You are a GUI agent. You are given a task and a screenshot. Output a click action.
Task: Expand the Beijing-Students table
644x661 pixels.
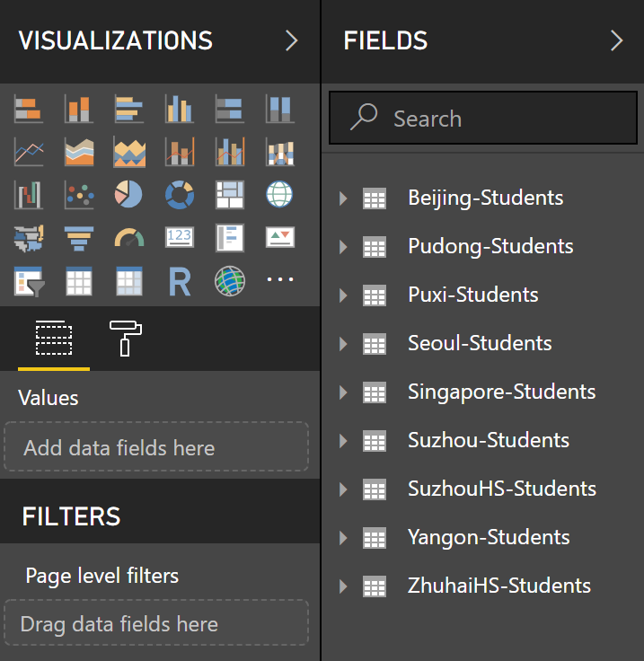point(343,198)
